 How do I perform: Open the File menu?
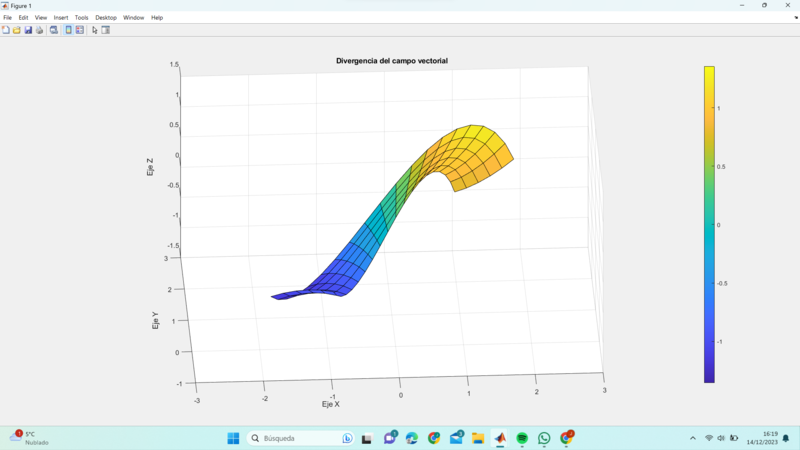(7, 17)
